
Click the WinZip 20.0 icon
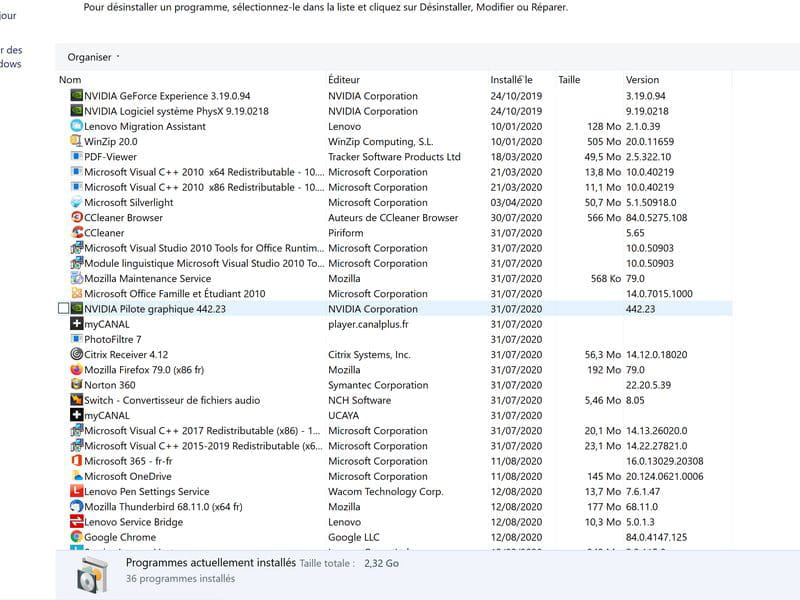(x=77, y=141)
